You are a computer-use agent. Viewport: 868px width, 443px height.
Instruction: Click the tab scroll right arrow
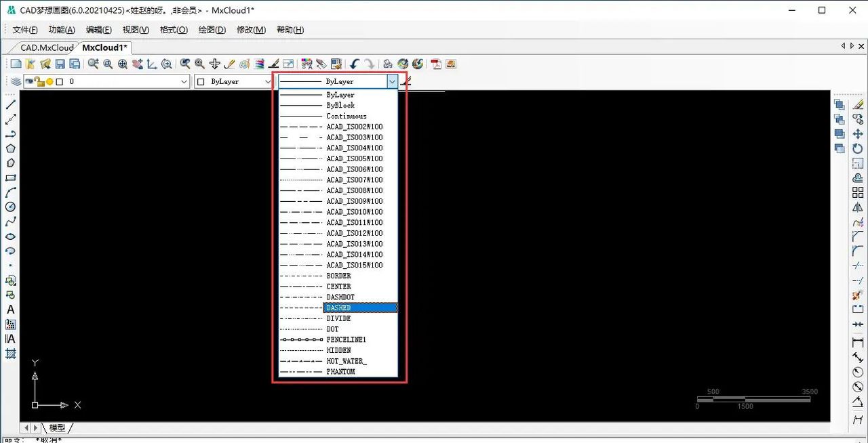(x=851, y=46)
